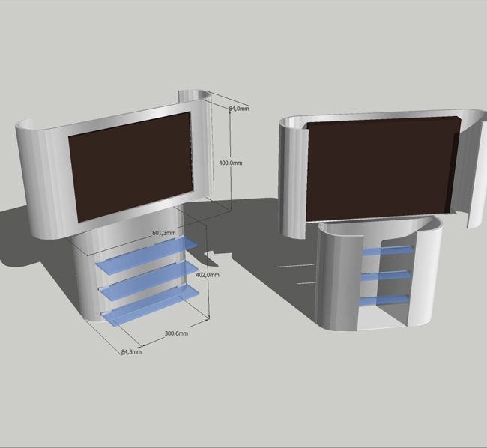Click the 300,6mm dimension text
Screen dimensions: 487x448
pyautogui.click(x=175, y=333)
